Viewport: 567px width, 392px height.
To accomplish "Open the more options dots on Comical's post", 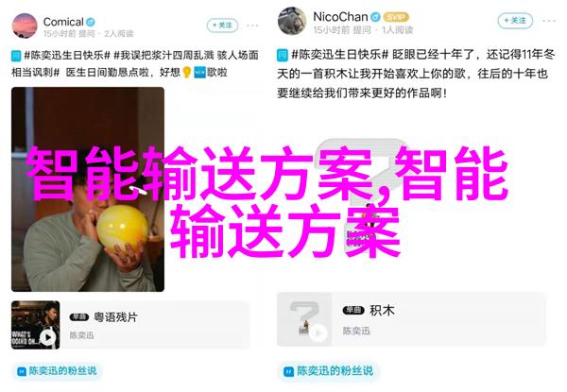I will click(x=252, y=26).
